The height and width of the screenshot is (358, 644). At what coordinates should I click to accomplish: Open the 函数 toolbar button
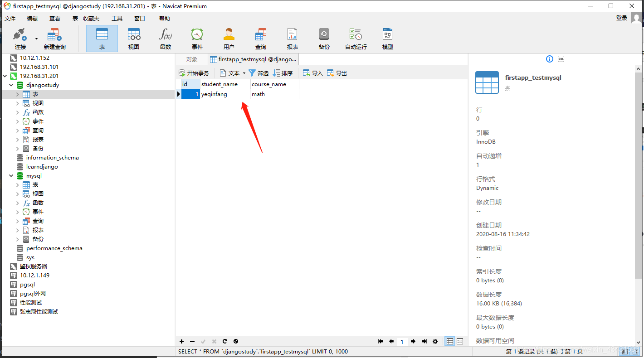point(166,39)
